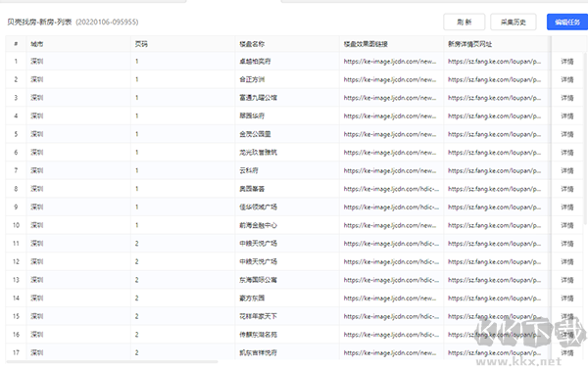Screen dimensions: 588x368
Task: Click property name in row 12
Action: (259, 261)
